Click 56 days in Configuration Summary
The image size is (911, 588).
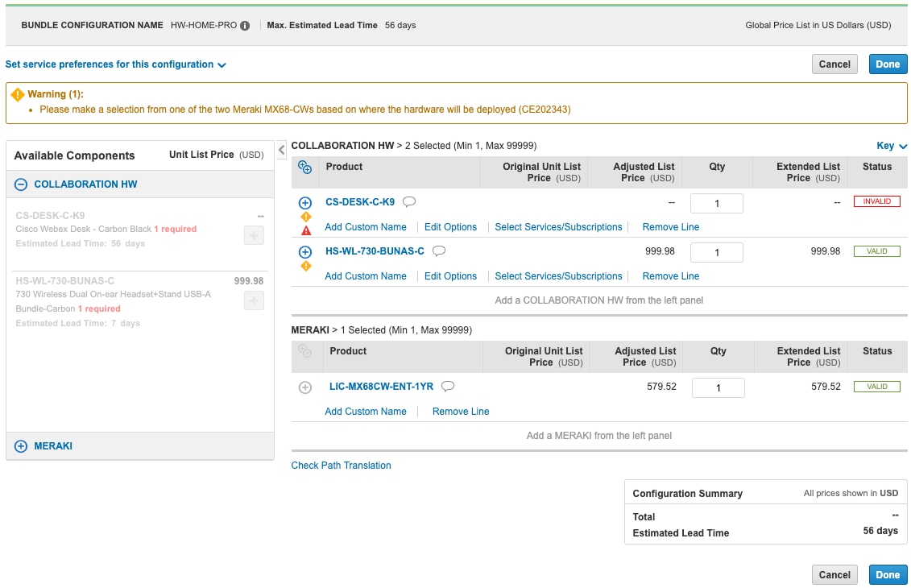point(880,531)
